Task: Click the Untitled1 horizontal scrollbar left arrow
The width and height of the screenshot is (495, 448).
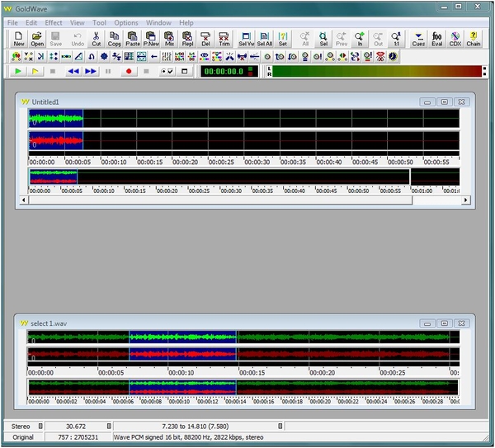Action: [24, 200]
